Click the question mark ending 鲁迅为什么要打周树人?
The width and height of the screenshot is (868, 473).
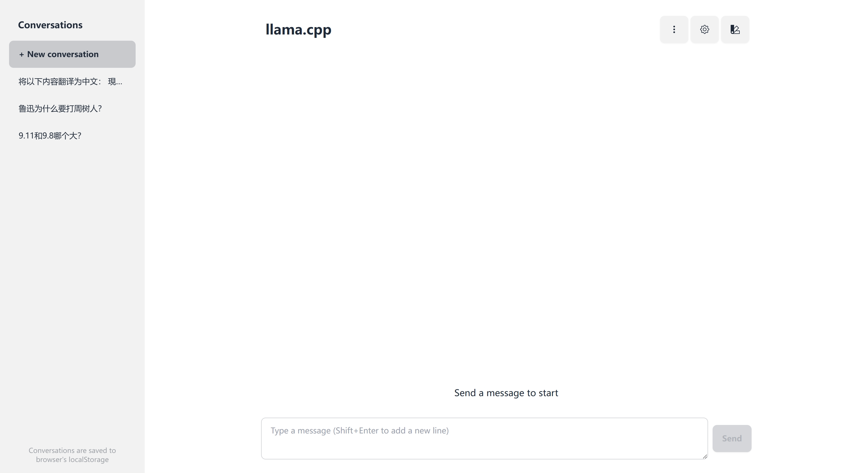(x=99, y=109)
